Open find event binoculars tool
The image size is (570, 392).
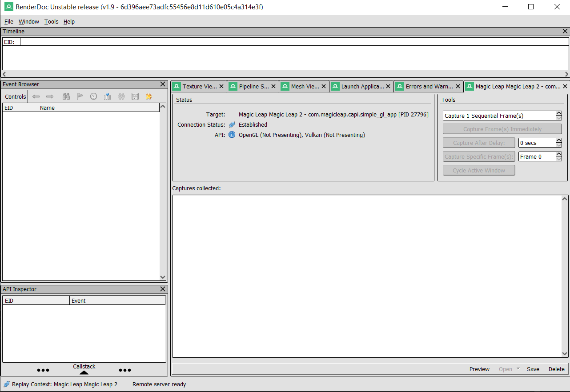point(66,96)
